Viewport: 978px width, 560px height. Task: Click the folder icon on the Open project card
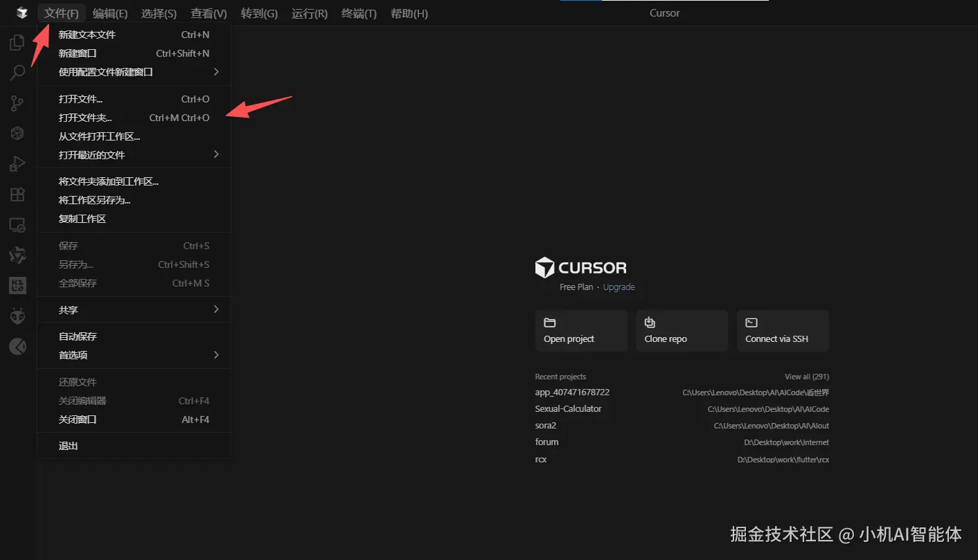tap(550, 323)
